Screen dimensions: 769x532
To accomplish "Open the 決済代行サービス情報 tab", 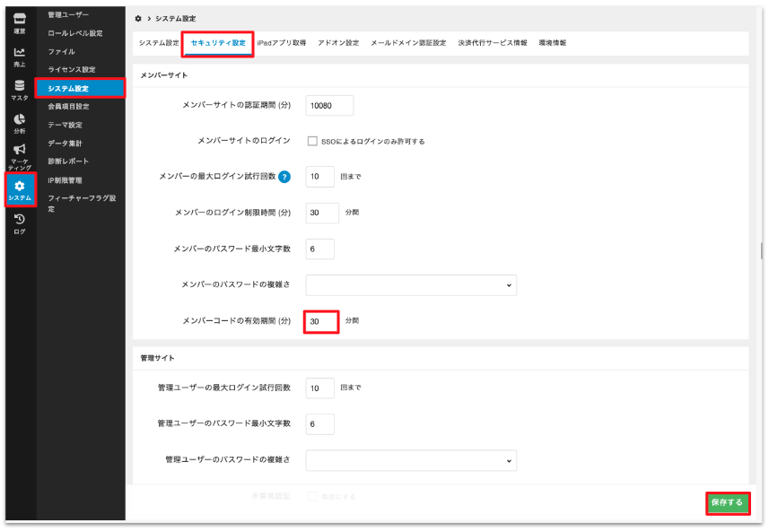I will pyautogui.click(x=492, y=43).
